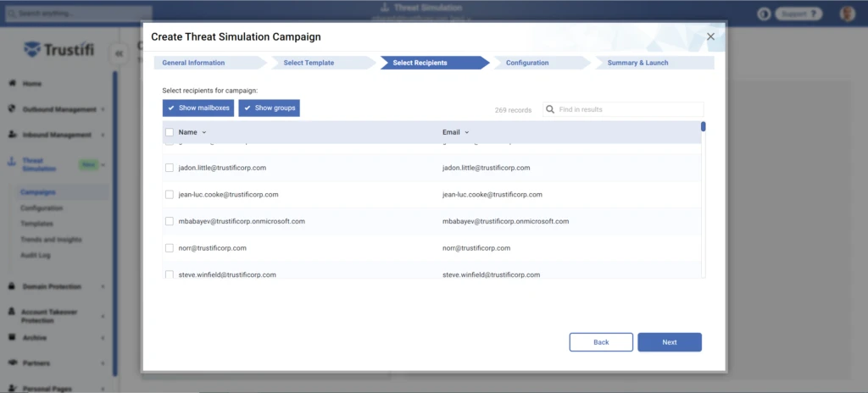Expand Account Takeover Protection chevron

[103, 316]
